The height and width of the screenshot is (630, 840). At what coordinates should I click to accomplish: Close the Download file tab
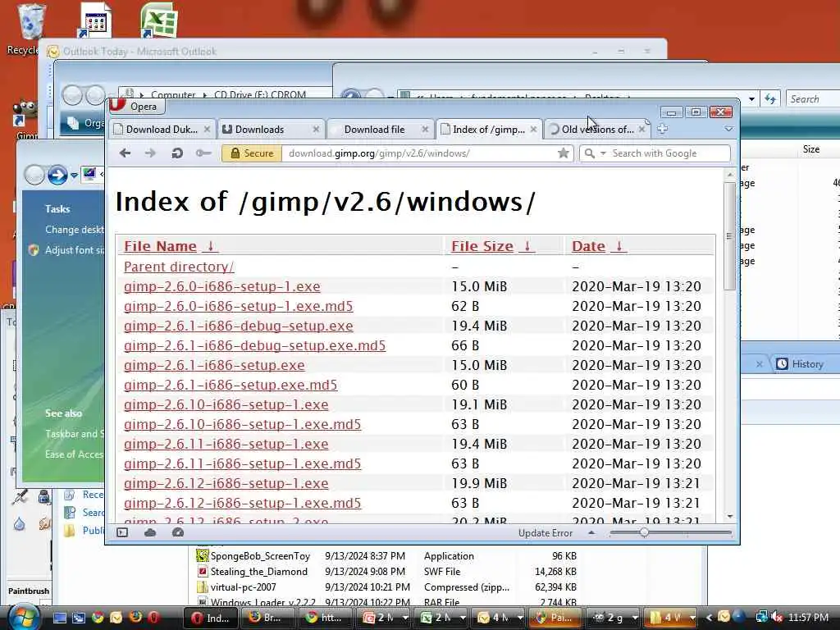425,129
